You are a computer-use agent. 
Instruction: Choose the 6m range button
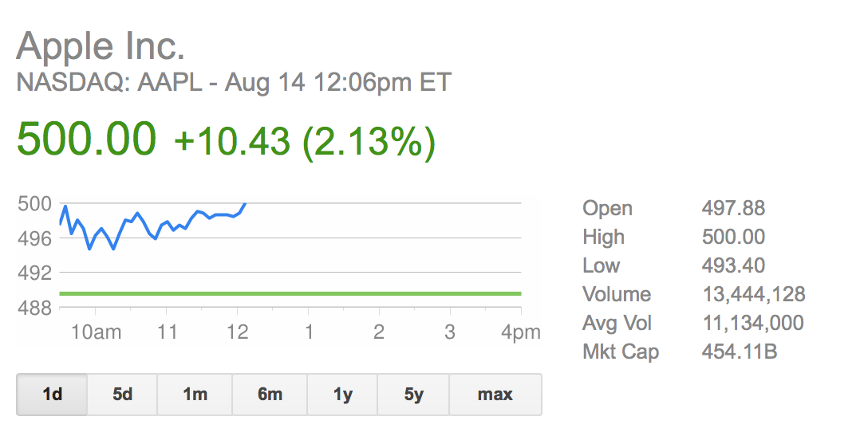[x=269, y=395]
